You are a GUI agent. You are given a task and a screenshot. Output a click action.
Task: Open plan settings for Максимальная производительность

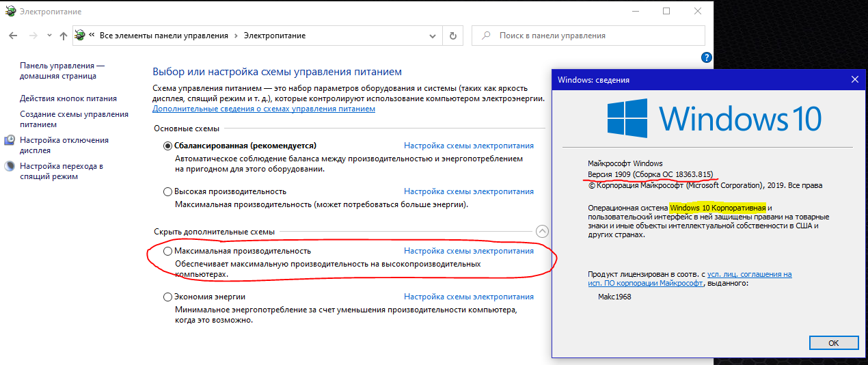[469, 251]
